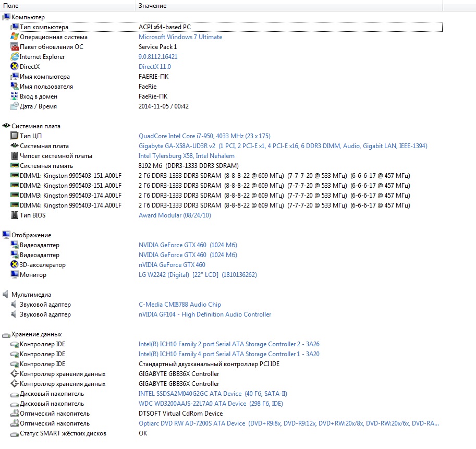
Task: Select the ACPI x64-based PC value
Action: pyautogui.click(x=165, y=27)
